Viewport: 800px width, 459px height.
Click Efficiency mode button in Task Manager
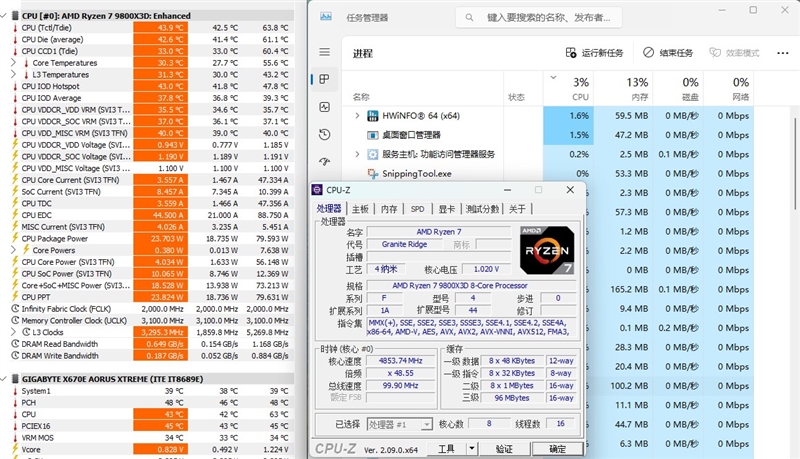[x=735, y=53]
